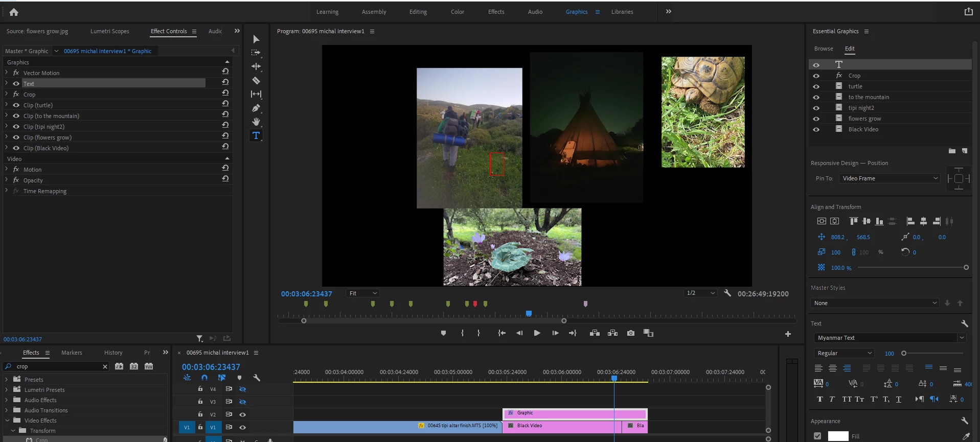This screenshot has height=442, width=980.
Task: Toggle V2 track output eye
Action: point(243,414)
